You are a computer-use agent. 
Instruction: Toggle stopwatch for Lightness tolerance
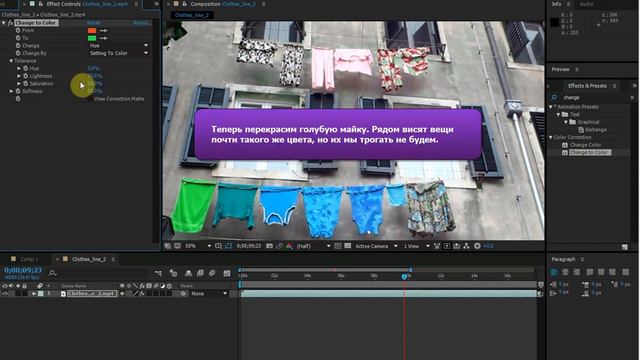(x=26, y=76)
